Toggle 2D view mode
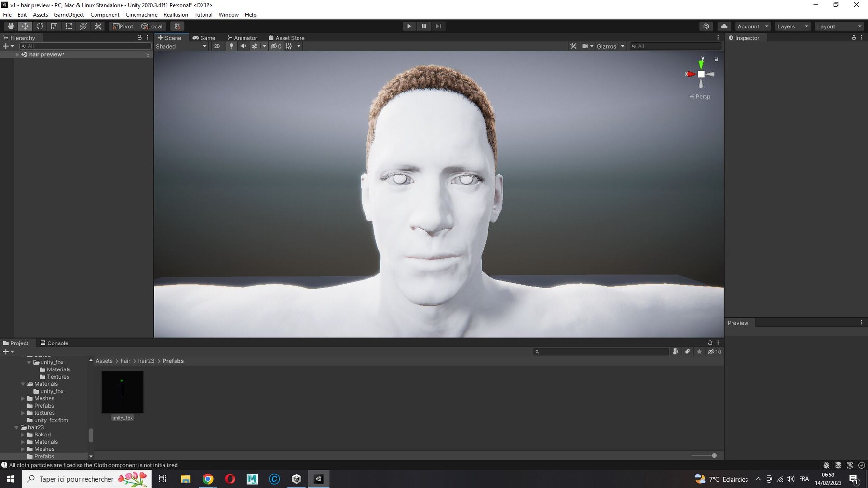 click(217, 46)
